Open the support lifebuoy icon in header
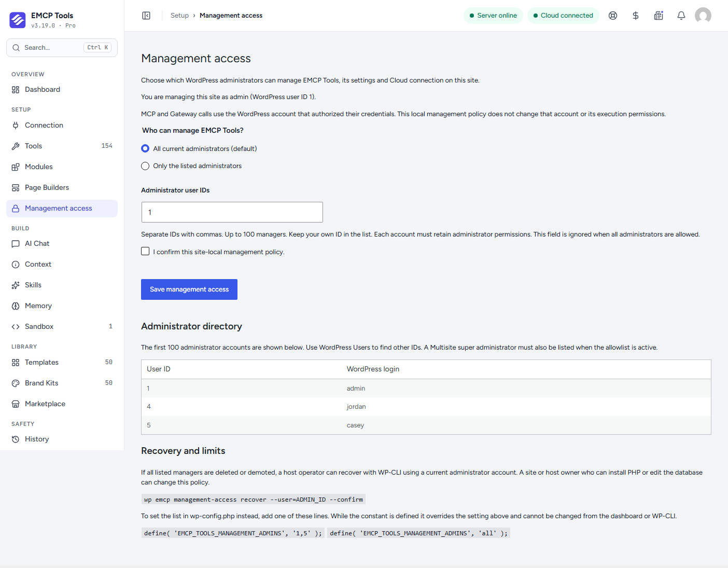This screenshot has height=568, width=728. pos(613,16)
